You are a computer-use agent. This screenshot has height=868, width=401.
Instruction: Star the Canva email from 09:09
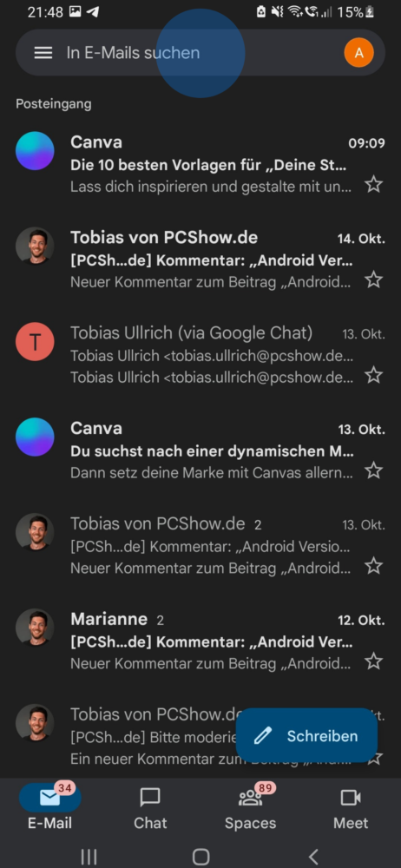point(374,184)
